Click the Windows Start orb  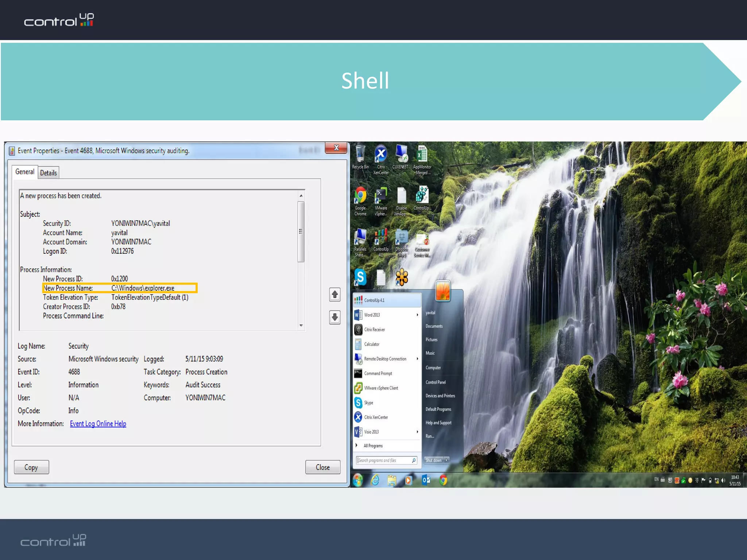pyautogui.click(x=358, y=480)
